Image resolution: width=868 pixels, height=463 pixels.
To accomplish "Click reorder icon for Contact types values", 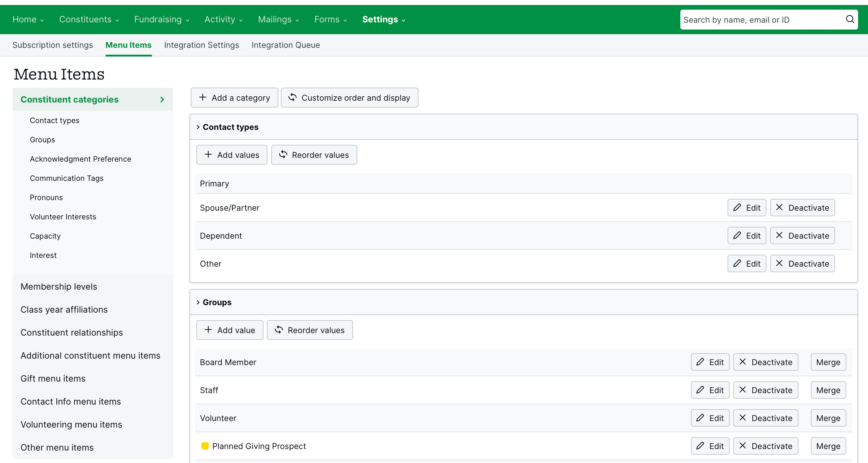I will [283, 155].
